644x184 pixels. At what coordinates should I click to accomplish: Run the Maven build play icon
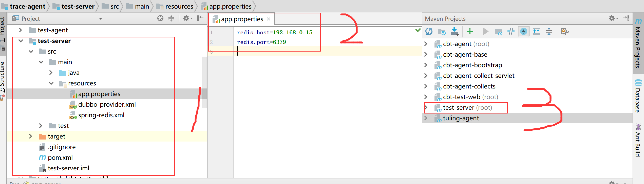coord(486,32)
